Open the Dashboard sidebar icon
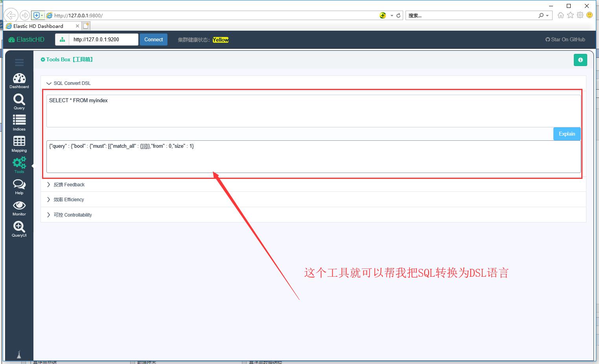This screenshot has width=599, height=364. coord(19,81)
